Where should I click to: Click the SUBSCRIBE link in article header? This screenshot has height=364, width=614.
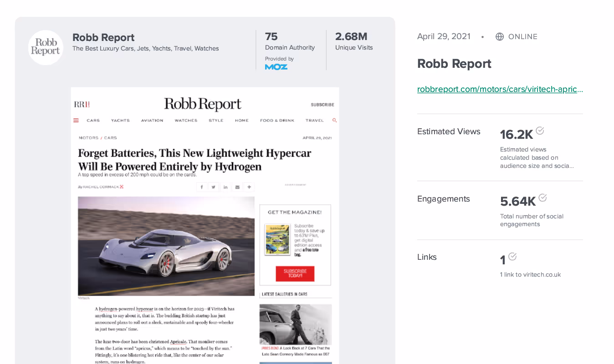pyautogui.click(x=322, y=105)
